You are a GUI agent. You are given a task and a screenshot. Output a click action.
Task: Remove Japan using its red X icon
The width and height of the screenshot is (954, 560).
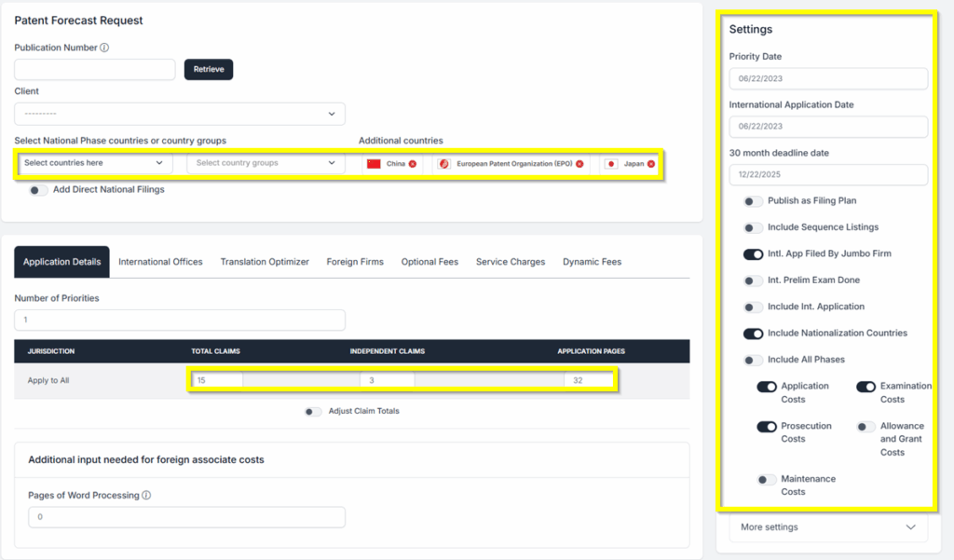[651, 164]
